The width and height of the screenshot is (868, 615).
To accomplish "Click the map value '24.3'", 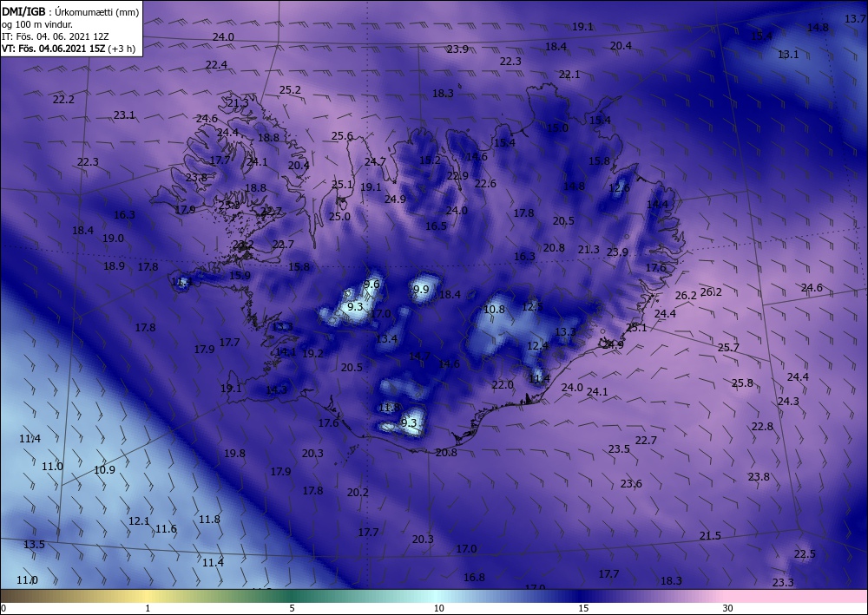I will point(788,401).
